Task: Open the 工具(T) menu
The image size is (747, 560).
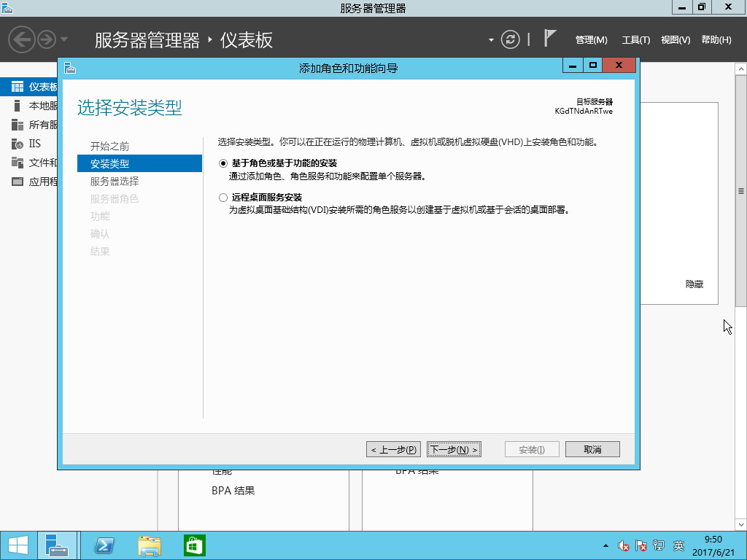Action: click(x=635, y=40)
